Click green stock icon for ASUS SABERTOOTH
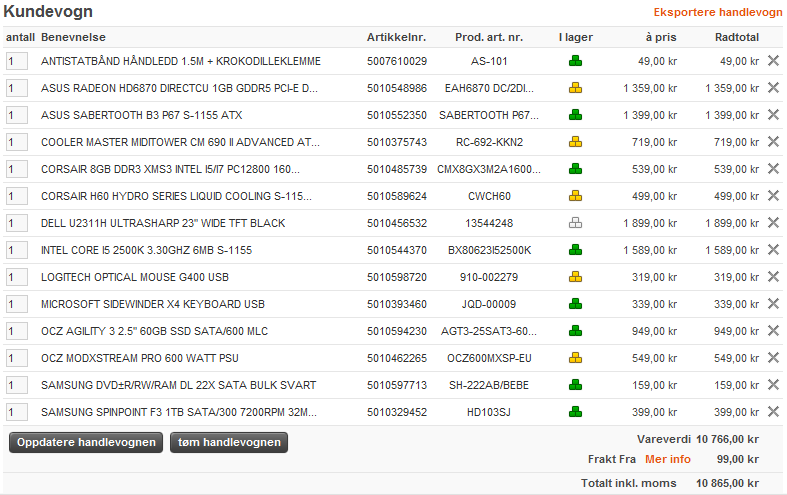787x495 pixels. click(x=576, y=115)
